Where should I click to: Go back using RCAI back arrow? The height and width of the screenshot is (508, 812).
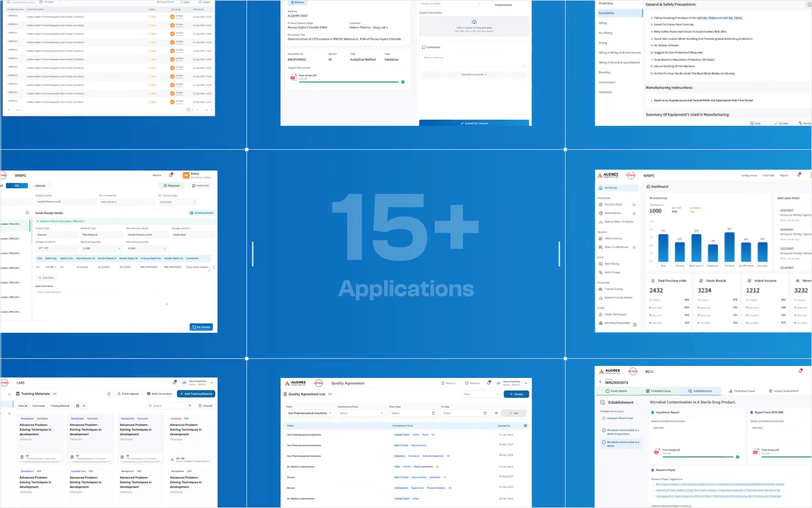pyautogui.click(x=600, y=382)
